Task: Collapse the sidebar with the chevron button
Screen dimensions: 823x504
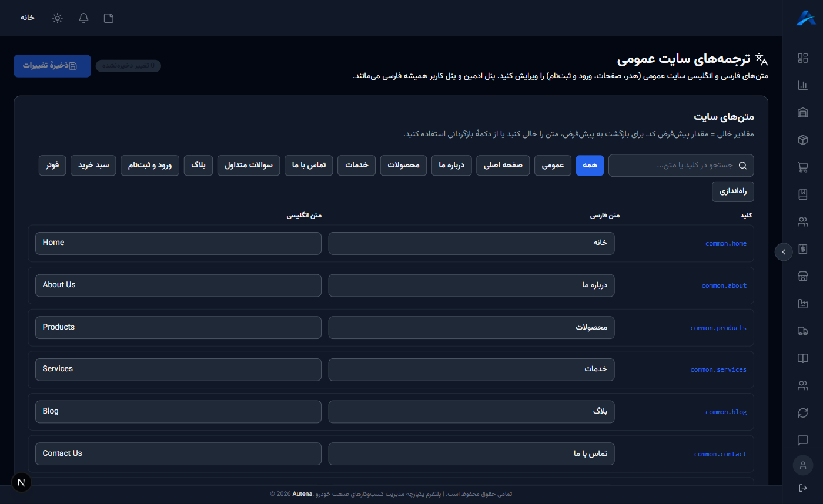Action: coord(784,251)
